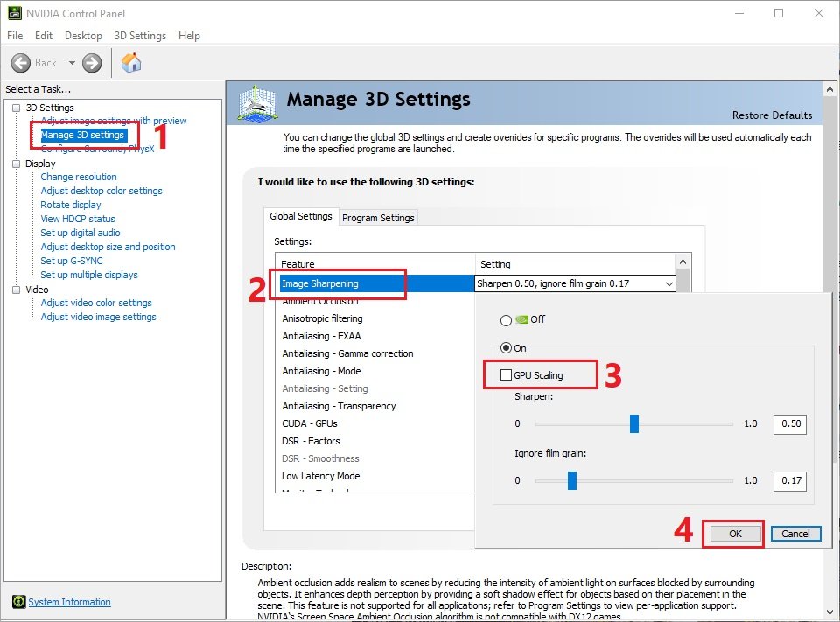Viewport: 840px width, 622px height.
Task: Open the System Information link
Action: point(70,602)
